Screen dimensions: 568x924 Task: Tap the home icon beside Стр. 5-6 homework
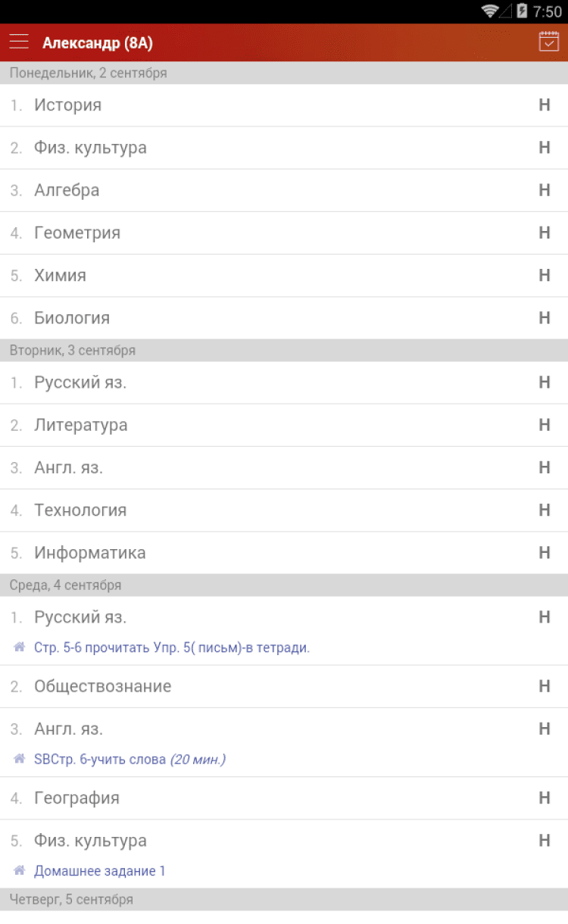pos(20,648)
